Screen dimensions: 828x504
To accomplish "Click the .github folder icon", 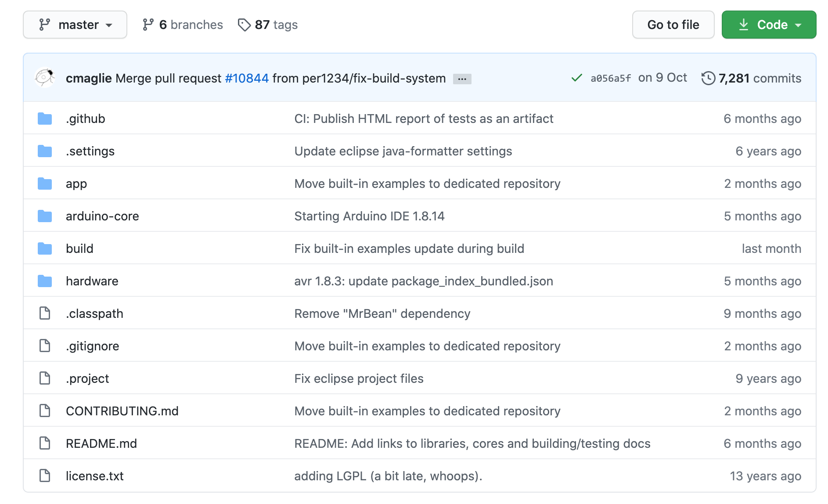I will pos(45,119).
